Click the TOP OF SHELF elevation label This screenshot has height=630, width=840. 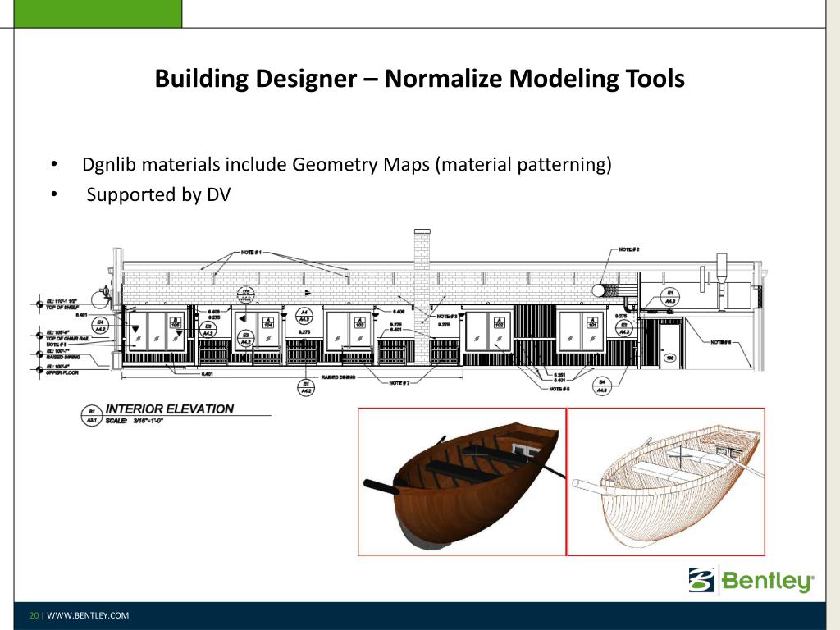pyautogui.click(x=62, y=307)
